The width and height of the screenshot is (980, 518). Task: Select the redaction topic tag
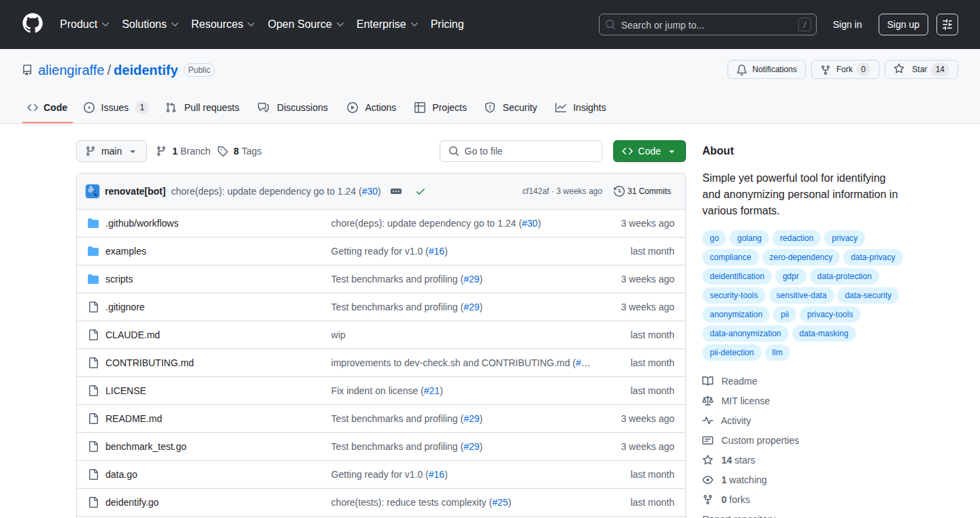tap(796, 238)
